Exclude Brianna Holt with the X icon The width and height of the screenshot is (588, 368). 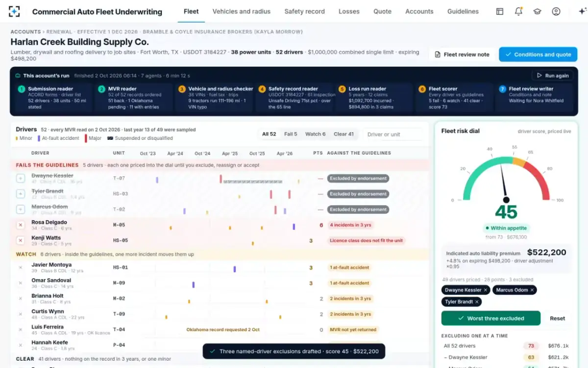point(21,298)
